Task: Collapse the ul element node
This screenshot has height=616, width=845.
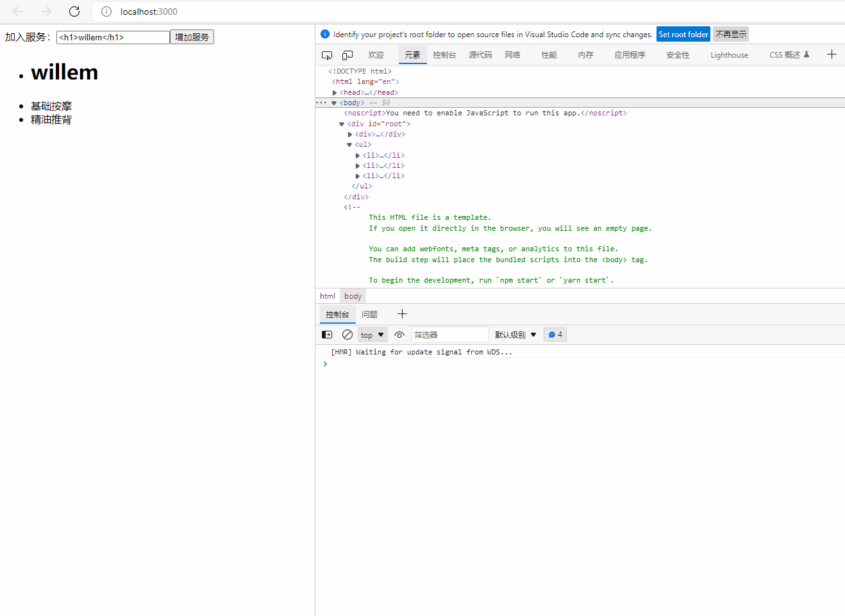Action: pyautogui.click(x=349, y=145)
